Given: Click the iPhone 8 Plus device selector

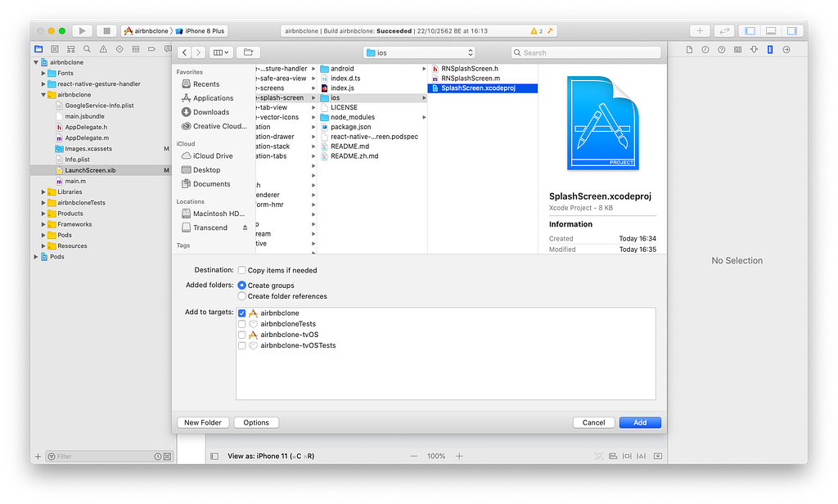Looking at the screenshot, I should [200, 31].
